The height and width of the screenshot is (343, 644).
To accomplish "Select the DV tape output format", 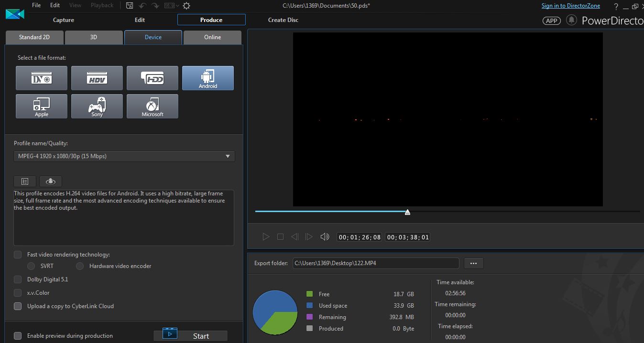I will [x=42, y=78].
